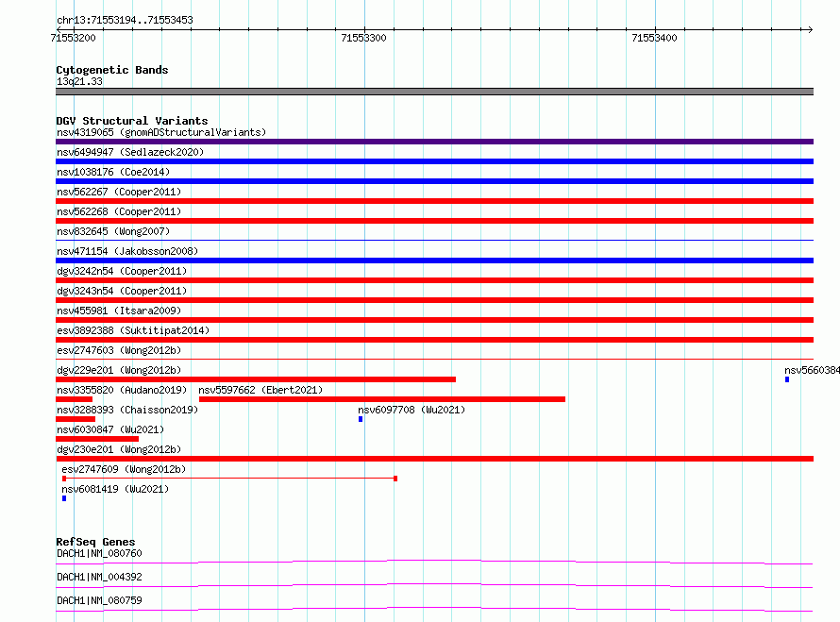Open the nsv3288393 (Chaisson2019) variant

pos(127,410)
